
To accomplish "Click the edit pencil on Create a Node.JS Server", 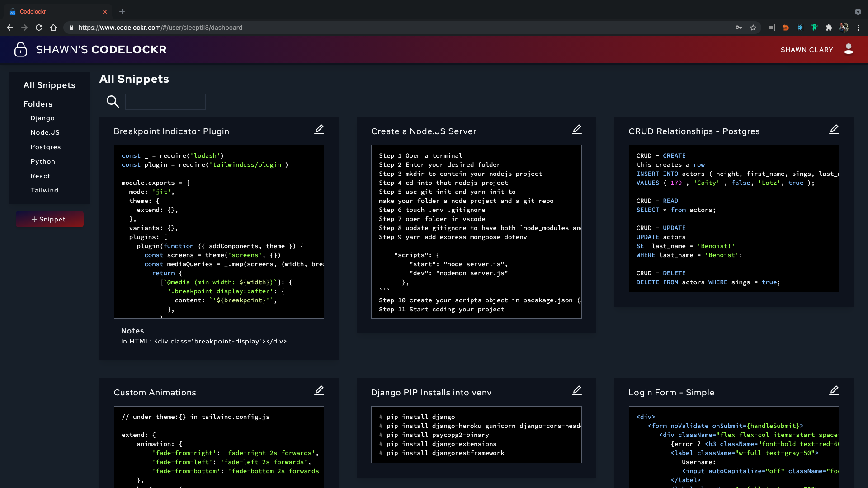I will 576,130.
